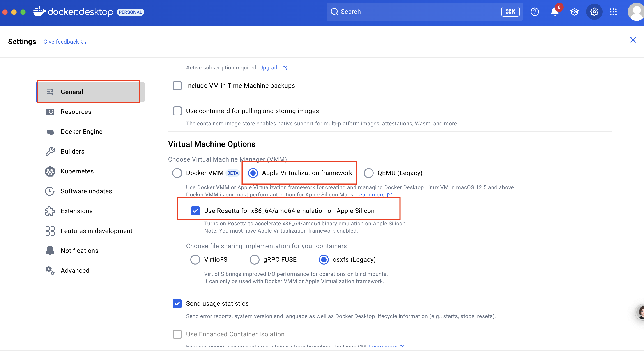
Task: Click the Upgrade subscription link
Action: click(270, 68)
